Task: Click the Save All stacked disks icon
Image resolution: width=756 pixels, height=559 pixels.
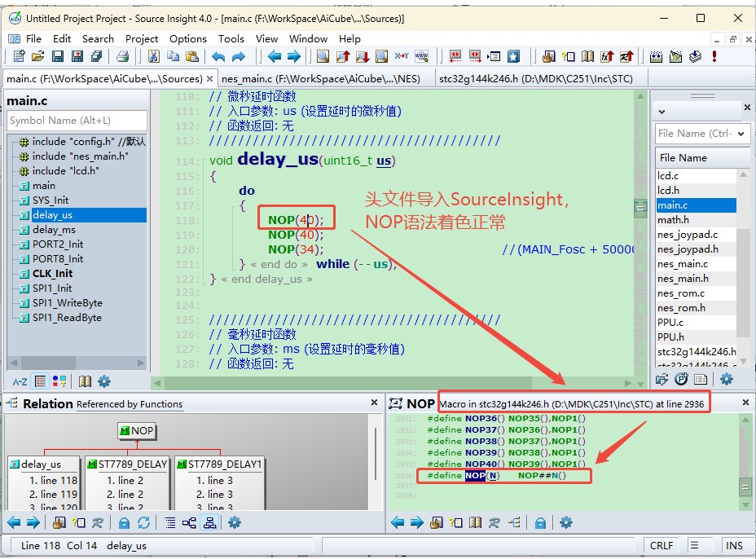Action: click(x=97, y=56)
